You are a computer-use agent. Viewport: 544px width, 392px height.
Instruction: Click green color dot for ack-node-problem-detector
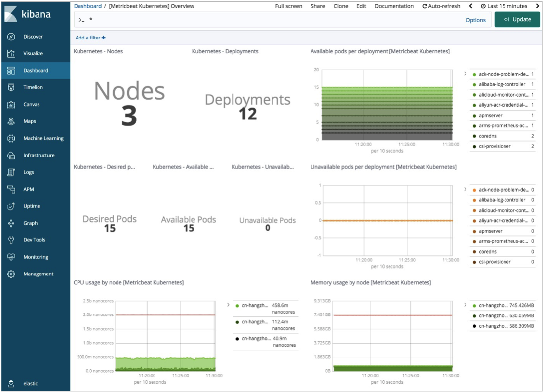pyautogui.click(x=474, y=75)
